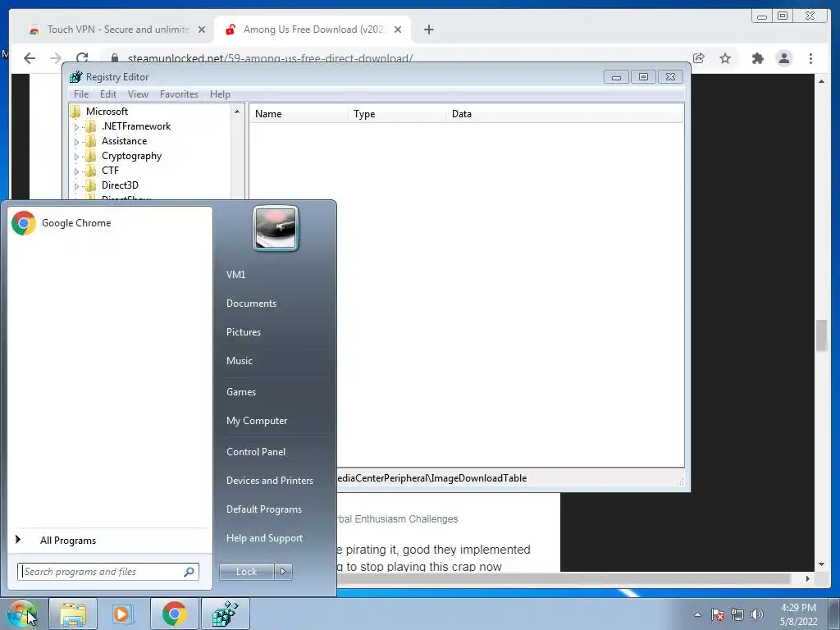
Task: Select the Assistance folder icon
Action: point(92,141)
